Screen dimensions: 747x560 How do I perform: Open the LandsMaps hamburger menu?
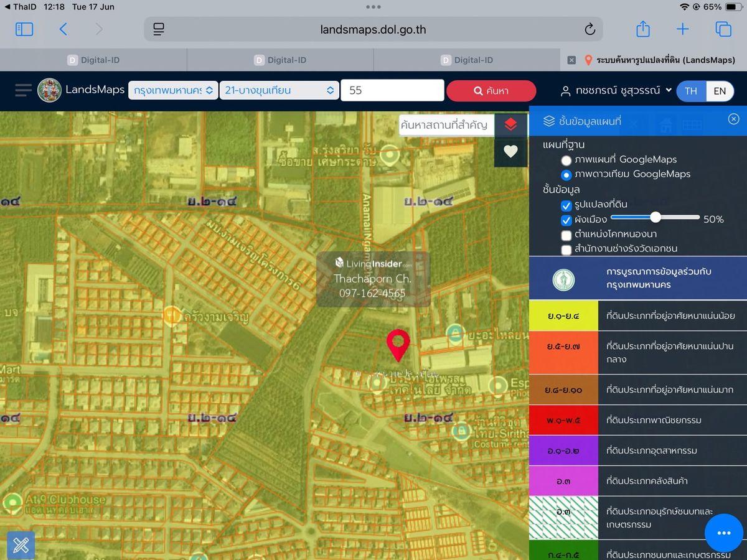[23, 91]
